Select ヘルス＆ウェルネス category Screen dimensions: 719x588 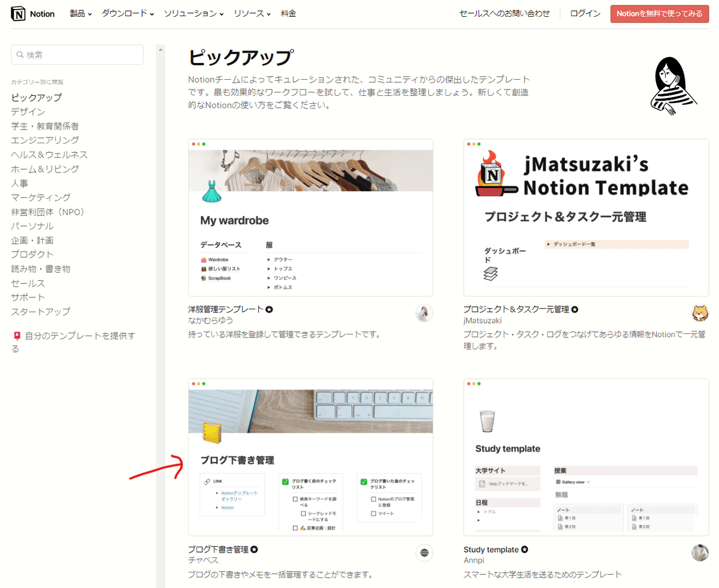49,155
